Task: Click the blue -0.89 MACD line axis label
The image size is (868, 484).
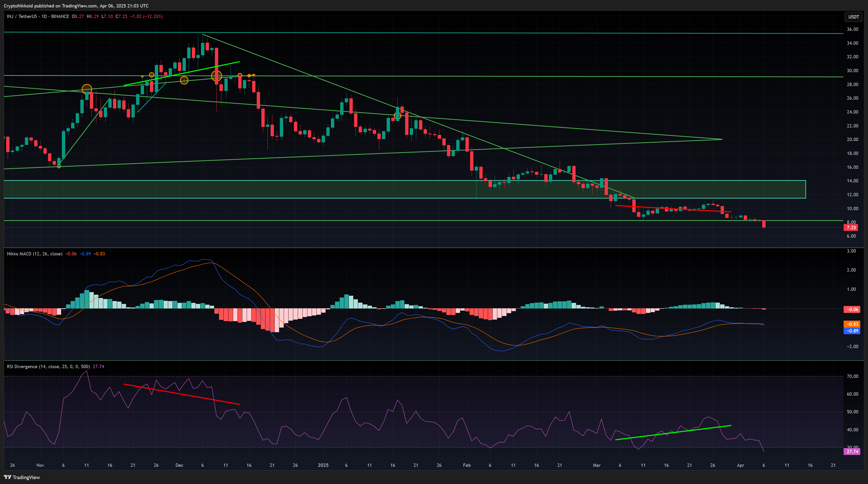Action: [x=852, y=331]
